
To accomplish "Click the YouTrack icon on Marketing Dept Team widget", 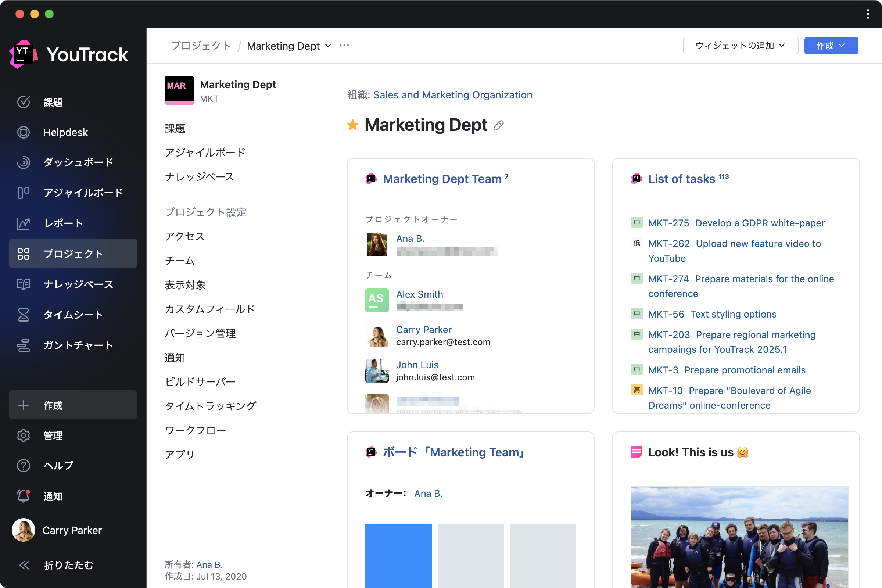I will [x=371, y=179].
